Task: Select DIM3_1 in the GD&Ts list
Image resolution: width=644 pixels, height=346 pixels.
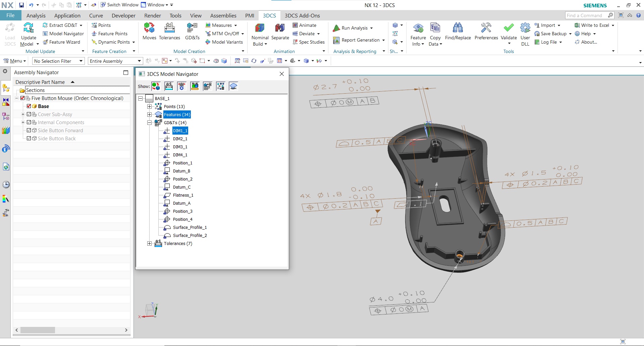Action: (179, 147)
